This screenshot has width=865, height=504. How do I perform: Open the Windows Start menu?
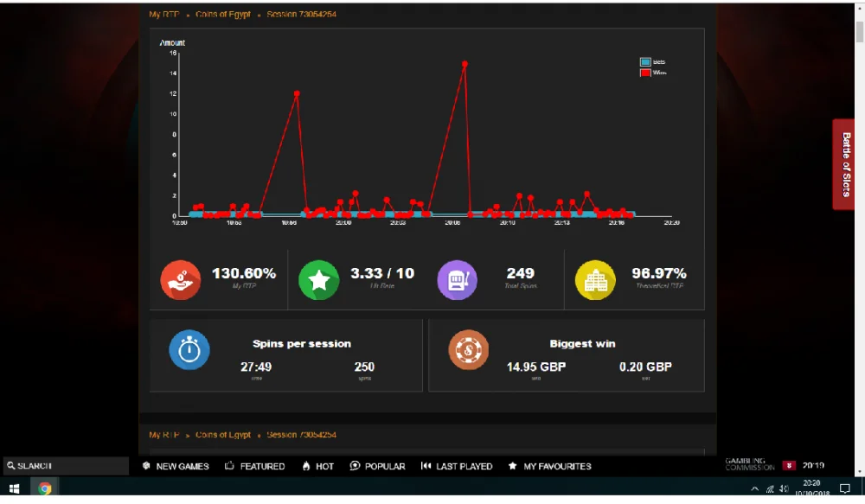pos(15,488)
